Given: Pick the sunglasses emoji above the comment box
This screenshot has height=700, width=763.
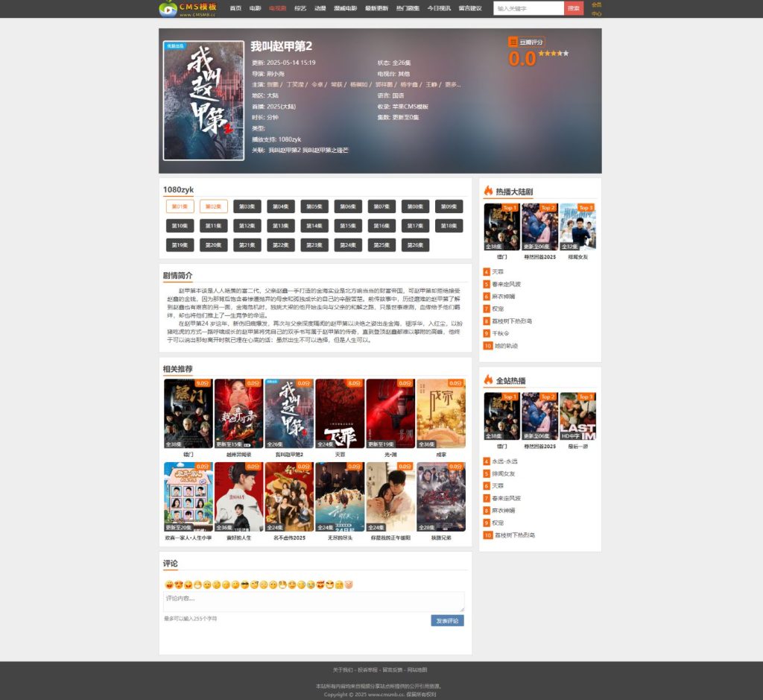Looking at the screenshot, I should coord(244,584).
